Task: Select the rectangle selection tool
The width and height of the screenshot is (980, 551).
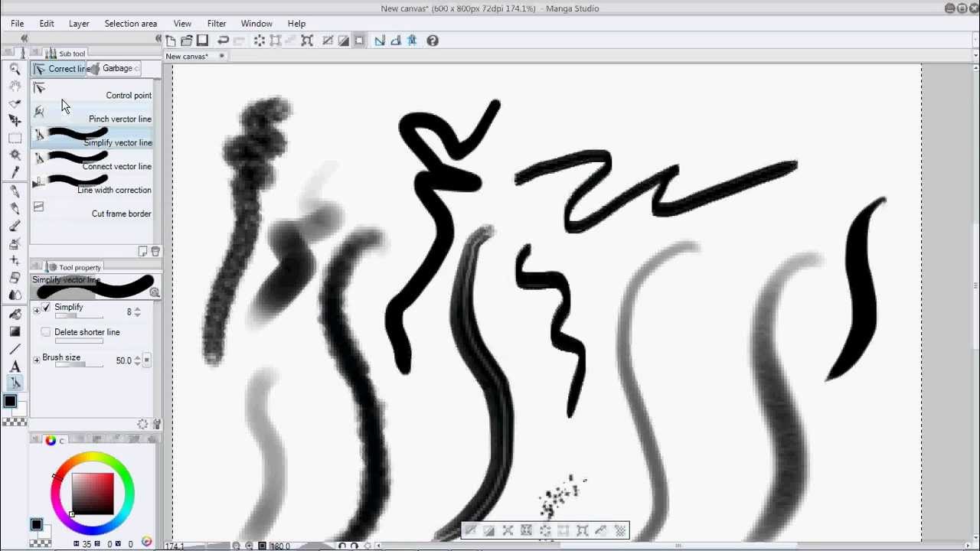Action: pos(15,136)
